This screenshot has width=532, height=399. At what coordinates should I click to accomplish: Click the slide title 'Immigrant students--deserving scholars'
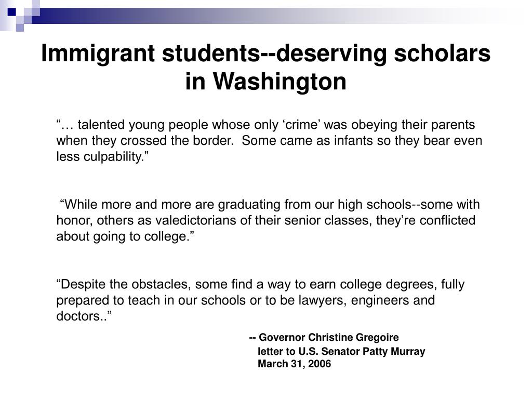point(265,54)
